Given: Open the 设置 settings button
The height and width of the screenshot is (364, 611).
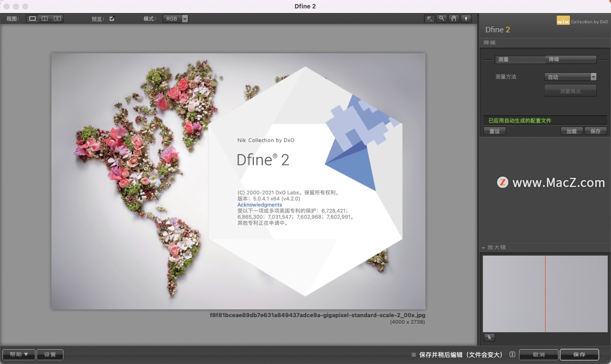Looking at the screenshot, I should 50,354.
